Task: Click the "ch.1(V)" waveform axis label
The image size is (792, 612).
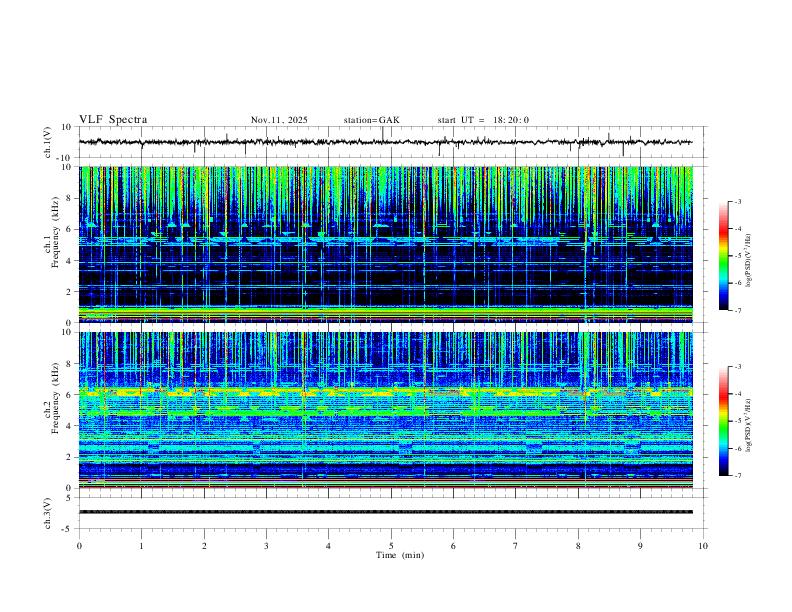Action: pos(48,142)
